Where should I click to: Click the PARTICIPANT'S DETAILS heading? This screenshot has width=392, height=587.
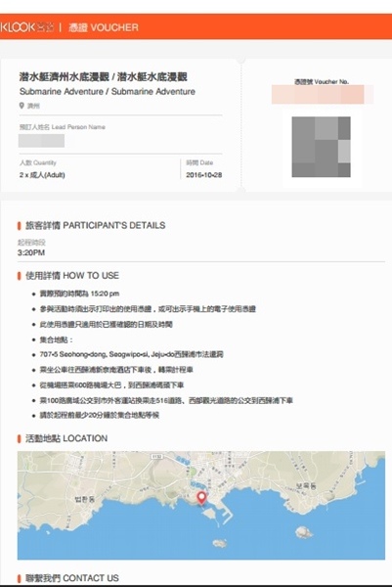(96, 225)
